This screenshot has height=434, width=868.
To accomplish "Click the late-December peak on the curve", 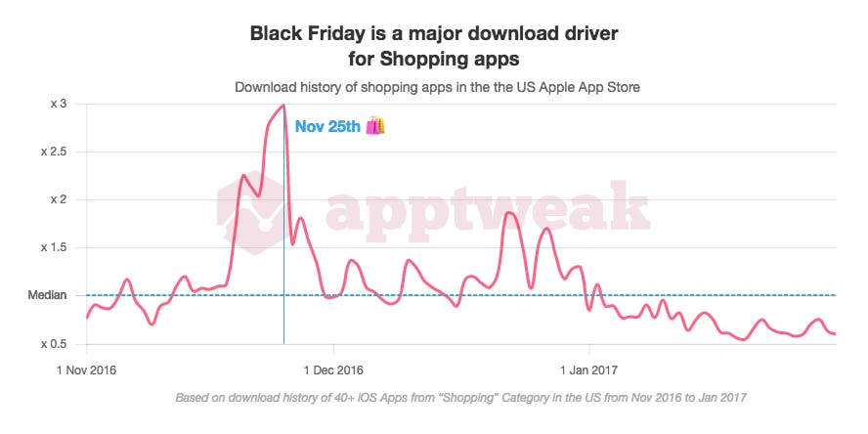I will pyautogui.click(x=509, y=213).
